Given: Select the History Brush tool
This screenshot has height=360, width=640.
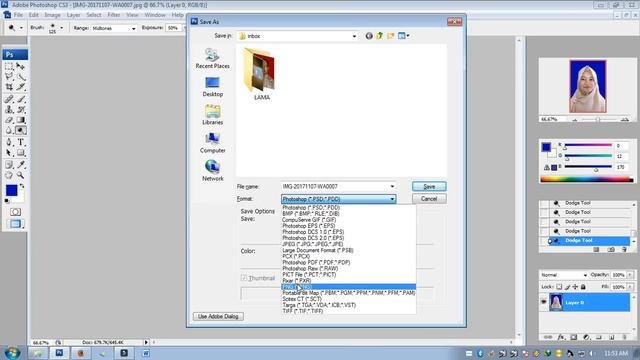Looking at the screenshot, I should coord(20,109).
